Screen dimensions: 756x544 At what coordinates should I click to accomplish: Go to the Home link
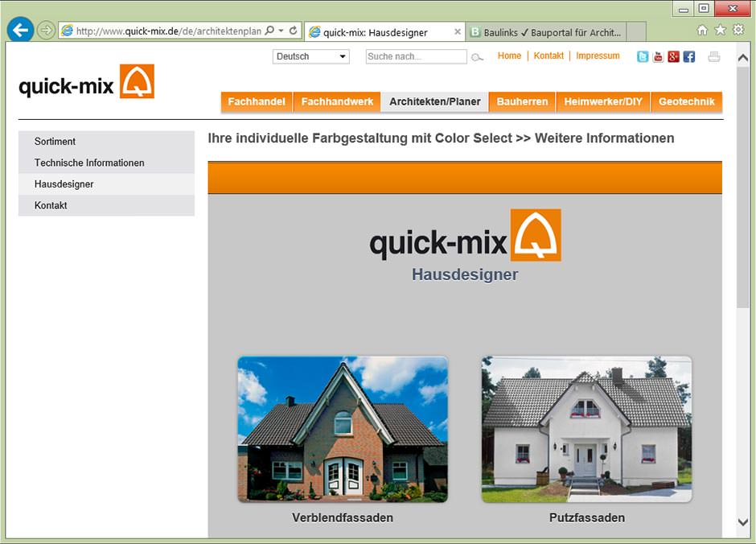pos(509,56)
